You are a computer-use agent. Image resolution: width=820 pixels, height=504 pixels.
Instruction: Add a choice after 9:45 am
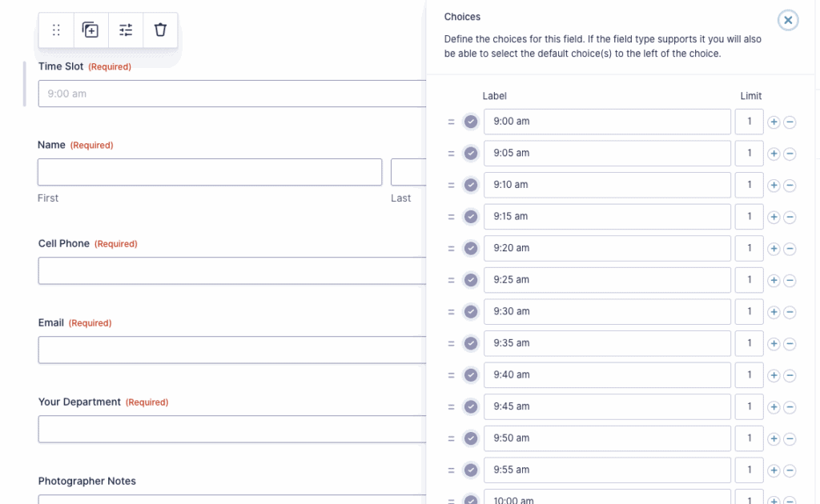(x=774, y=407)
